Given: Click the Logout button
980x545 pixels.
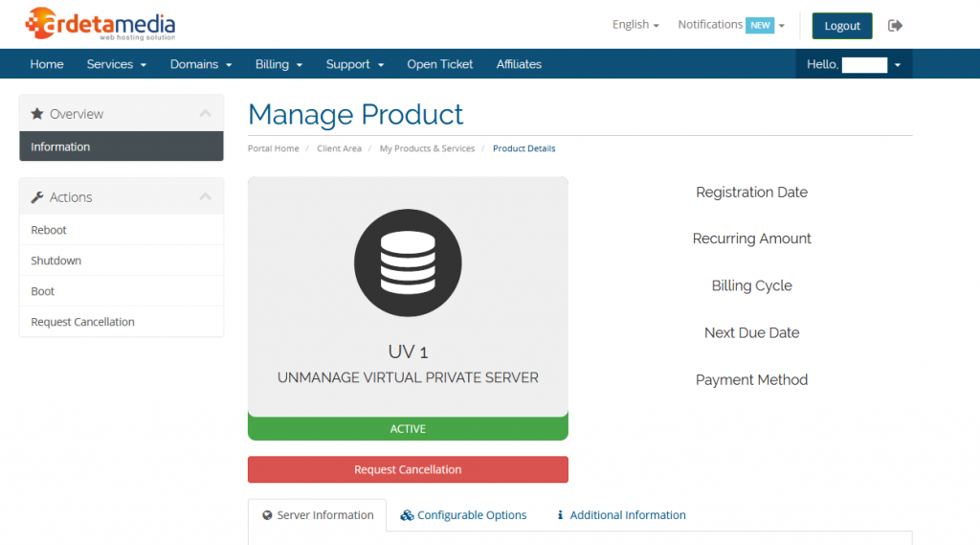Looking at the screenshot, I should click(x=842, y=26).
